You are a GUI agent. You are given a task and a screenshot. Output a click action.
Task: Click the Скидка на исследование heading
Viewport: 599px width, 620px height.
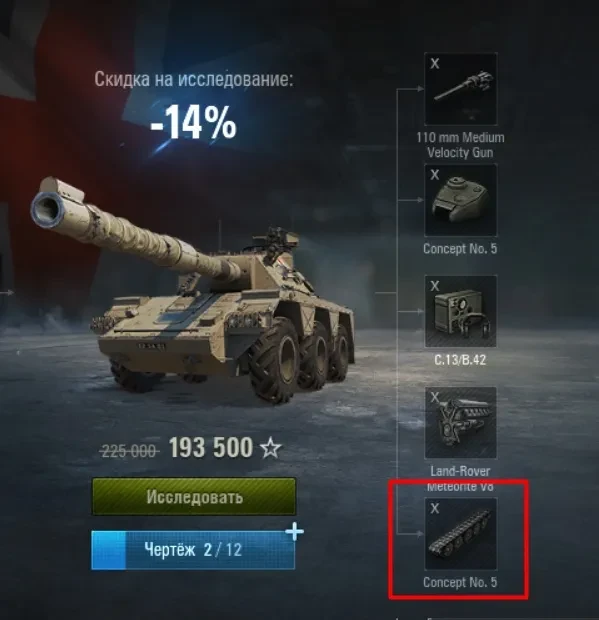[x=194, y=79]
